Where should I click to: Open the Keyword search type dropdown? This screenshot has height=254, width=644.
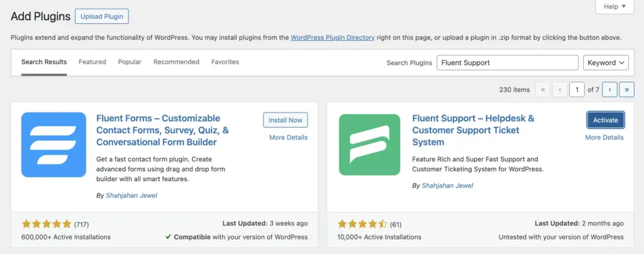(x=606, y=63)
